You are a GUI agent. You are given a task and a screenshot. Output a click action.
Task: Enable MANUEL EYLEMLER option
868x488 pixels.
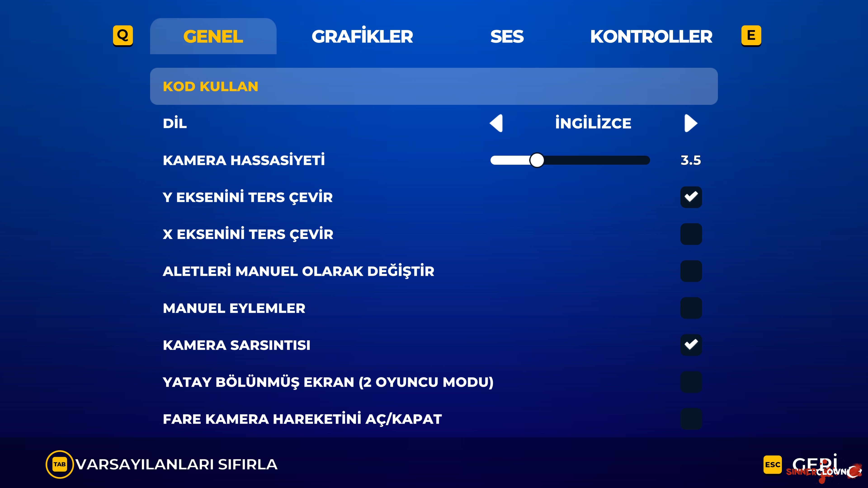pos(691,308)
